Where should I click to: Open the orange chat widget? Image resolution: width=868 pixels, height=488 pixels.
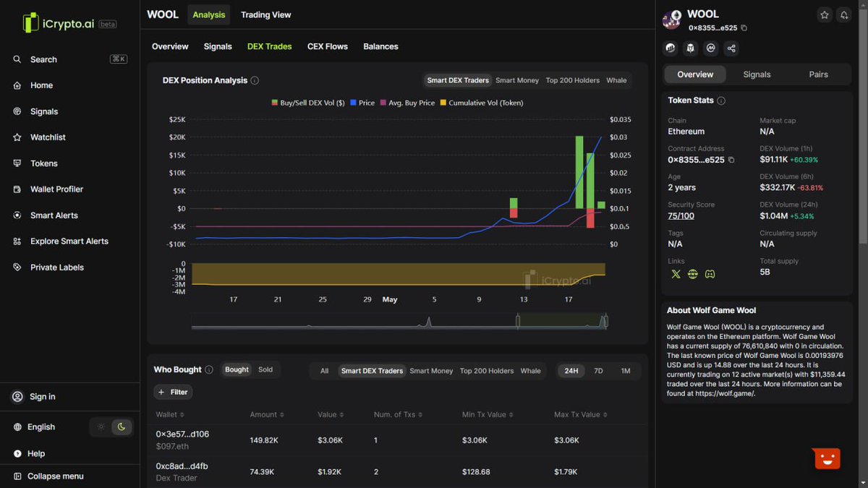pos(827,458)
